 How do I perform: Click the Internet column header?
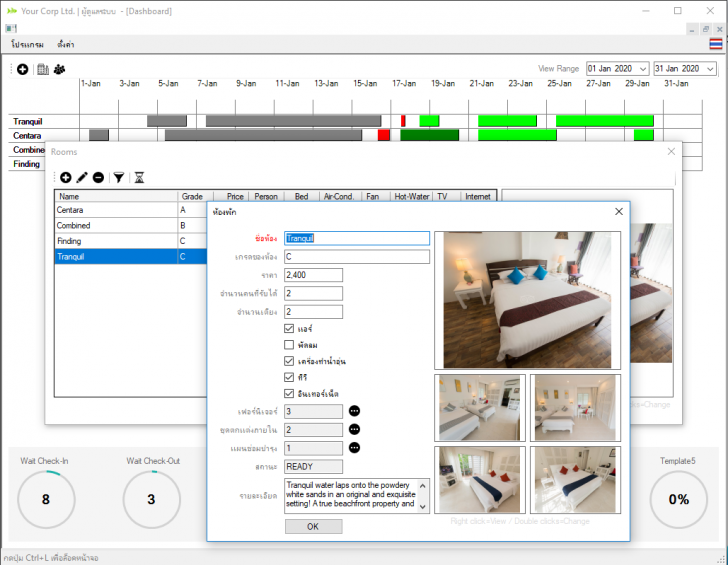(478, 196)
